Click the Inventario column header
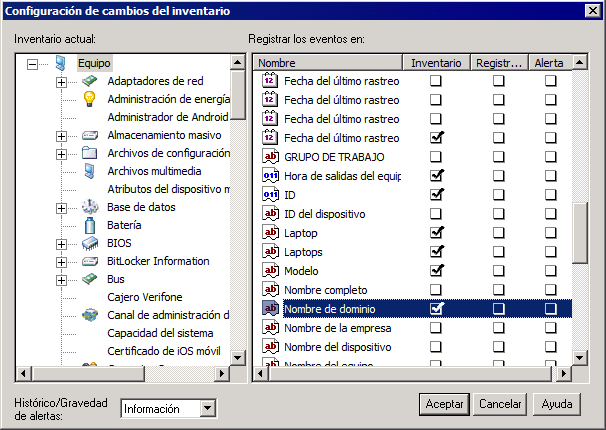 tap(436, 62)
